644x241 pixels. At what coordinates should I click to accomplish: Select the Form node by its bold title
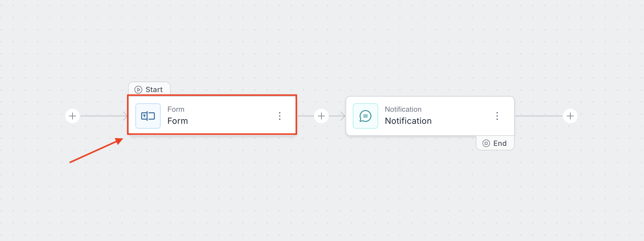point(178,121)
